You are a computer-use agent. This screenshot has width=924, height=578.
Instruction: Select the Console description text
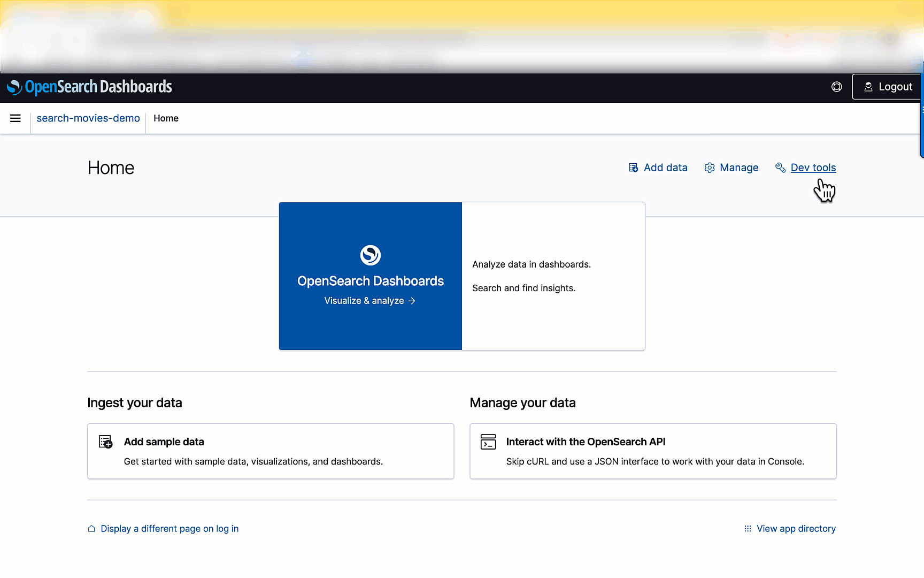pos(655,461)
